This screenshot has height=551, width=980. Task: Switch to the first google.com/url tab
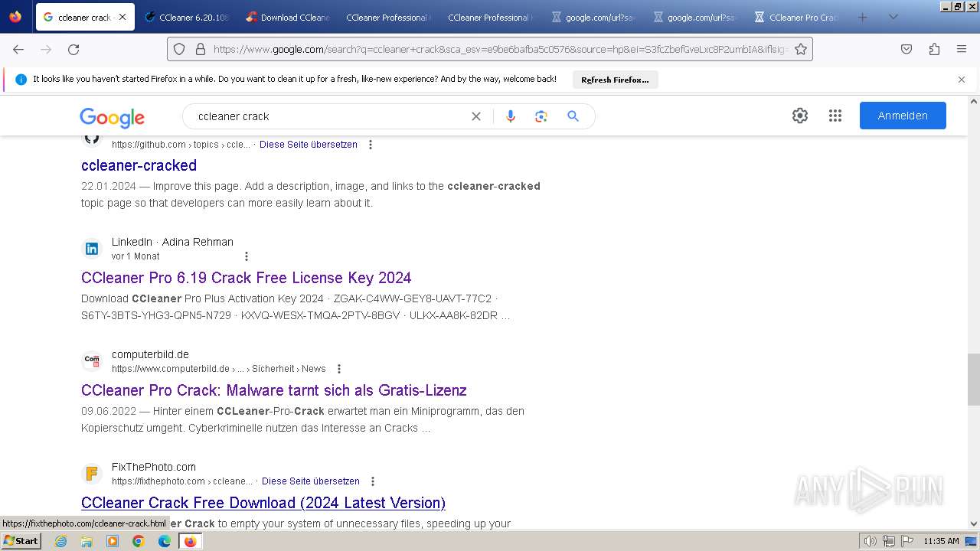(593, 17)
